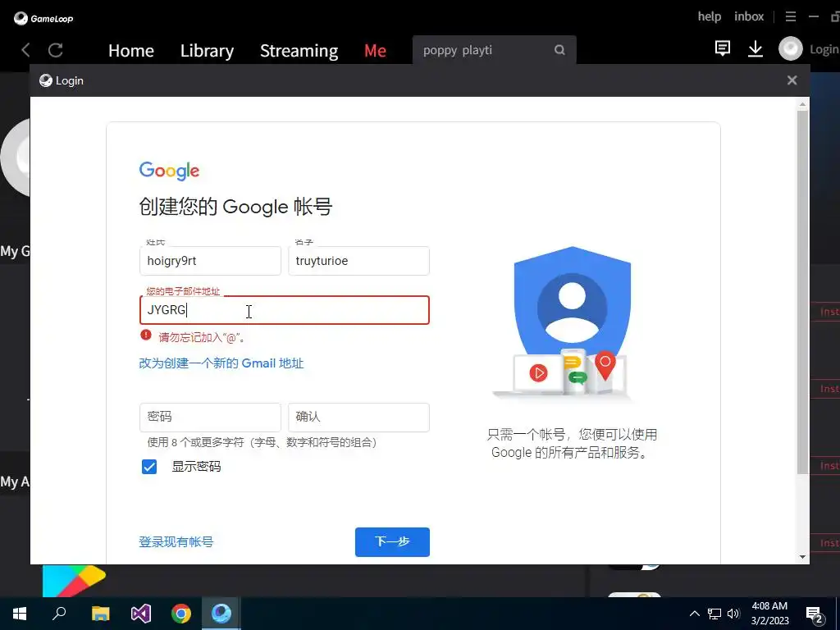Click scrollbar up arrow in Login dialog
Viewport: 840px width, 630px height.
802,104
